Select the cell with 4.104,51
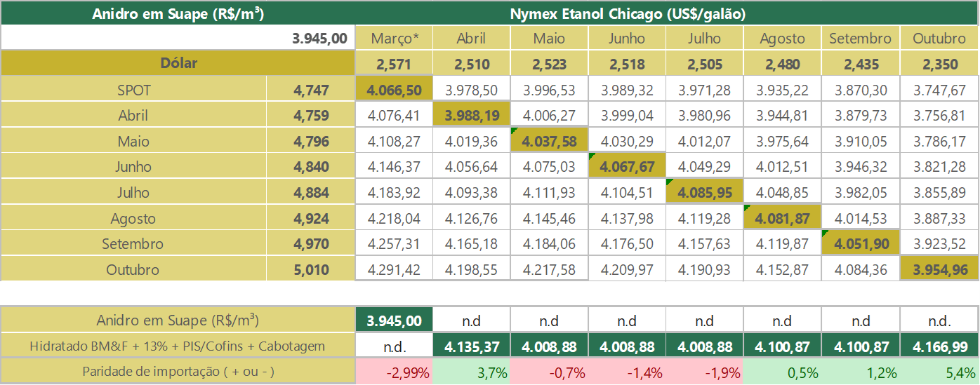This screenshot has height=385, width=980. pyautogui.click(x=627, y=193)
